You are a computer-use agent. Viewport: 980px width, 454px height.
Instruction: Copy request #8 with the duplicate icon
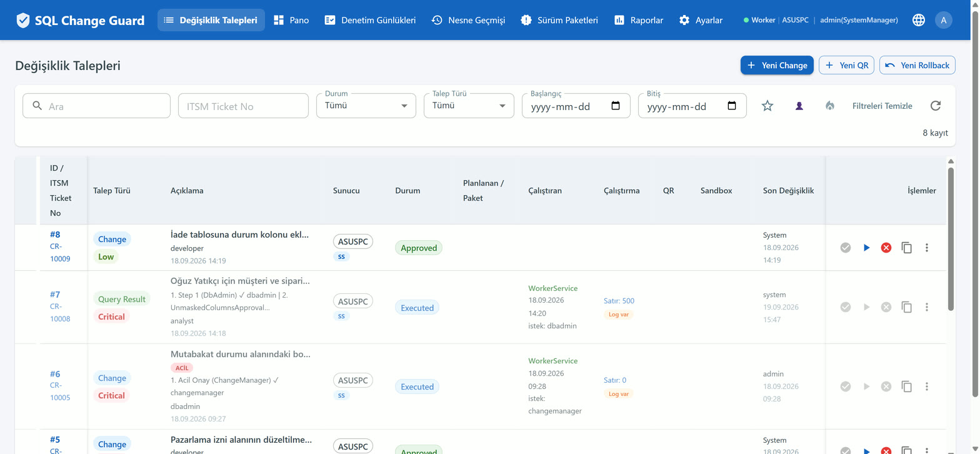(907, 248)
